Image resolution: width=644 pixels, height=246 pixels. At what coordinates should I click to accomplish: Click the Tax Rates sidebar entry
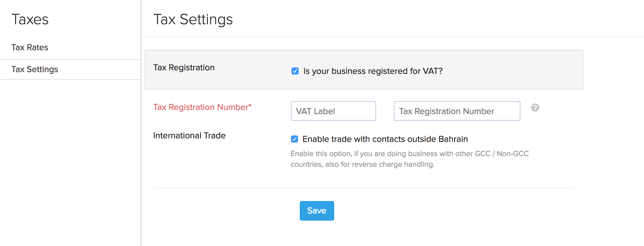tap(30, 47)
